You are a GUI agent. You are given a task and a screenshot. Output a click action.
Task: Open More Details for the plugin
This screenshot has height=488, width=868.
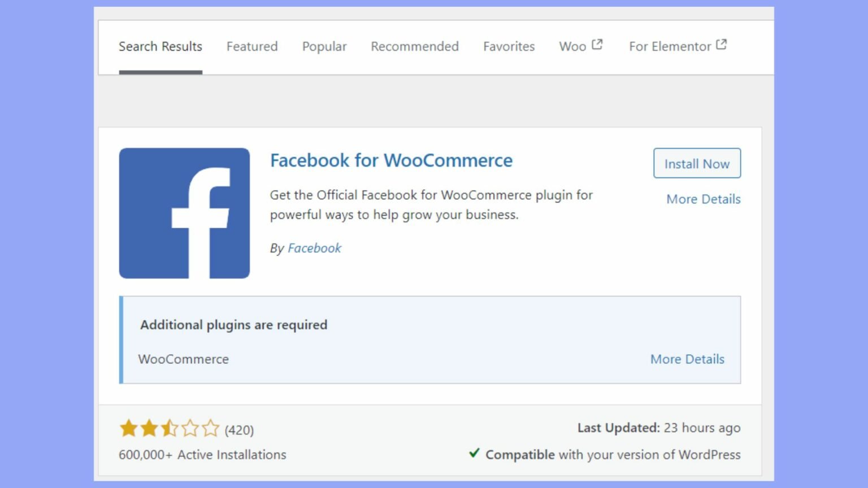(x=702, y=199)
